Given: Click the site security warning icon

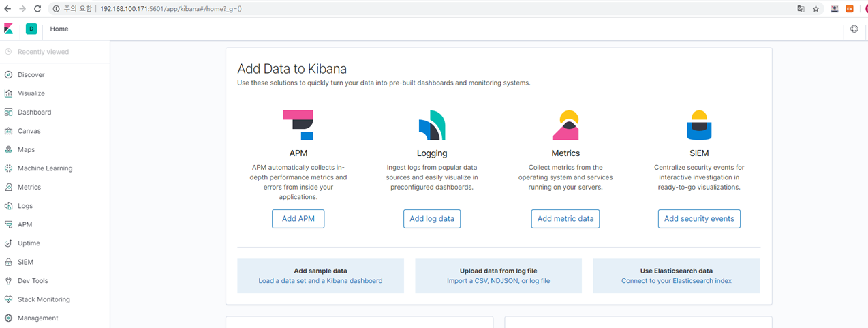Looking at the screenshot, I should [56, 9].
